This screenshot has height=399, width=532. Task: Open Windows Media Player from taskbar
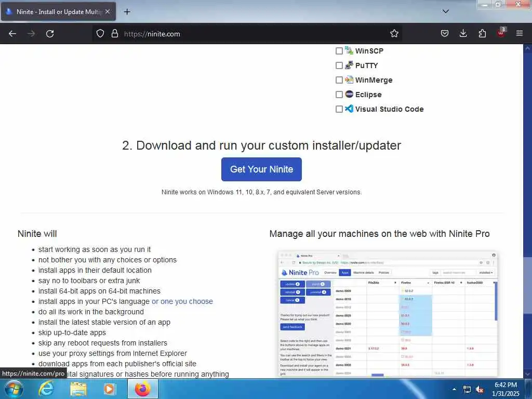(110, 389)
